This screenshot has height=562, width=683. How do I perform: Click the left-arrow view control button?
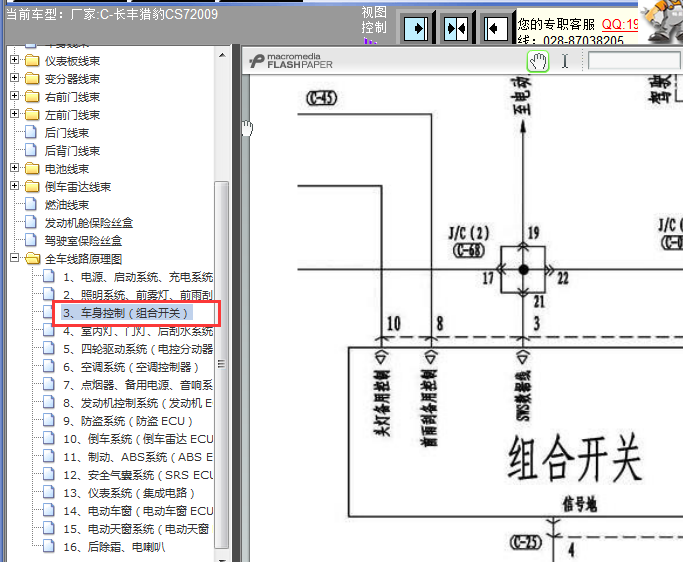[x=496, y=28]
